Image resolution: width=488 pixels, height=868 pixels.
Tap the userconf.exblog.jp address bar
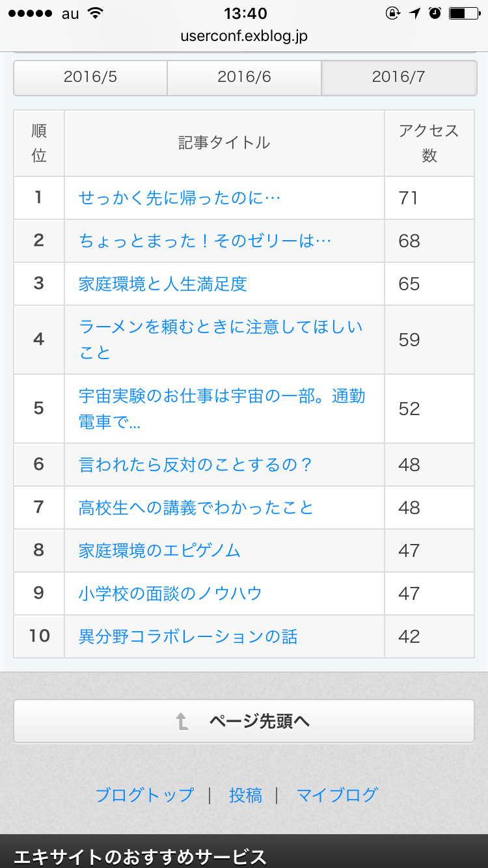click(x=244, y=36)
